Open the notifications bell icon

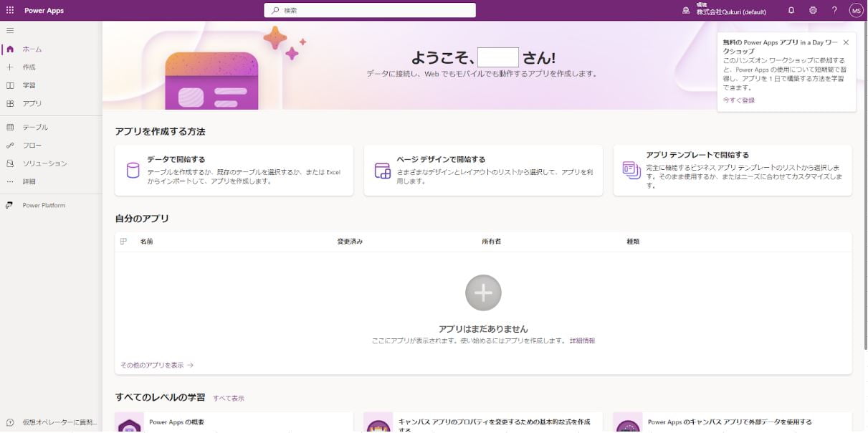pyautogui.click(x=791, y=10)
